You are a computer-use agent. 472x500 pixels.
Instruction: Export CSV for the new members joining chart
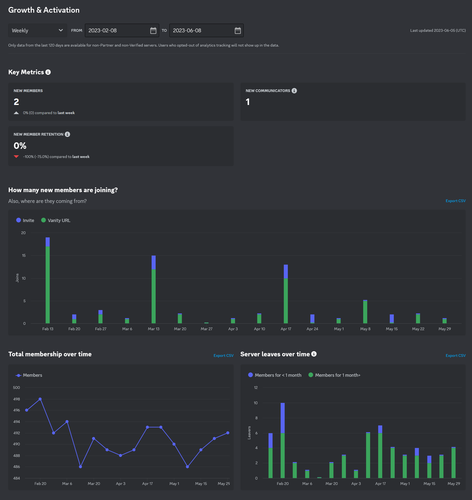pos(455,201)
